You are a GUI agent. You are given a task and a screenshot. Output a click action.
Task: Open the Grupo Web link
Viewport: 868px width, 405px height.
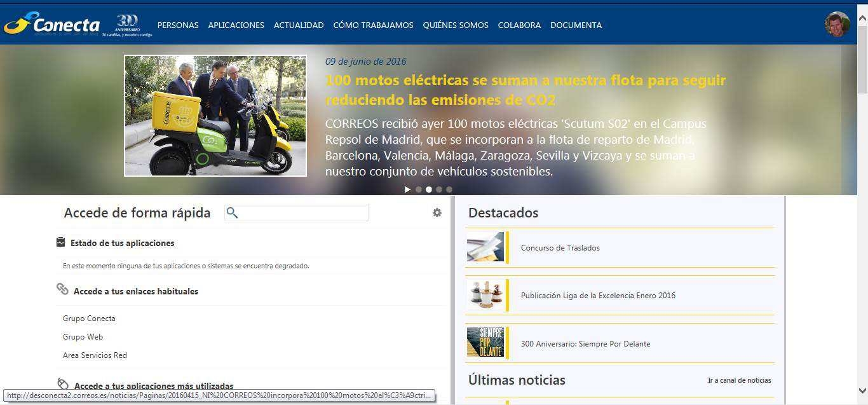[83, 337]
